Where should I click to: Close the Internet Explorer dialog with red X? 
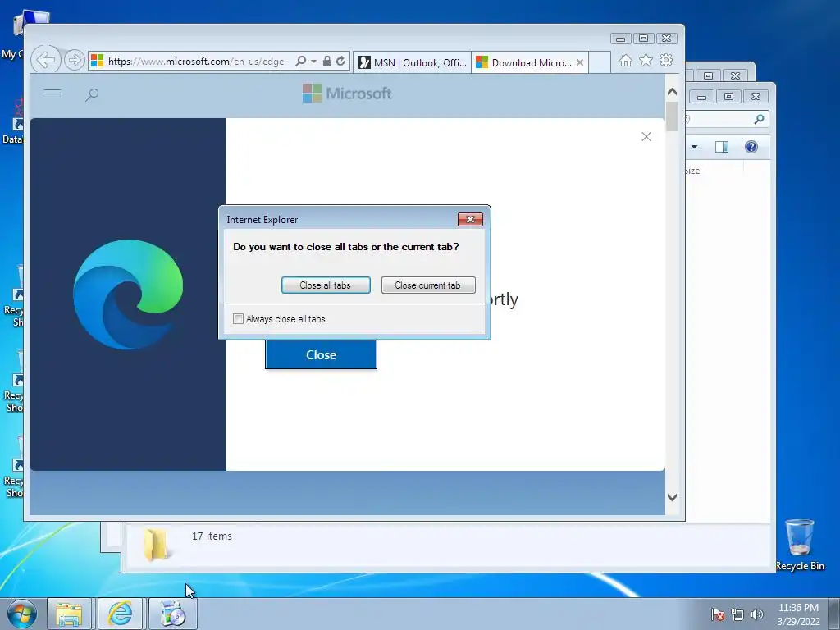(x=470, y=219)
